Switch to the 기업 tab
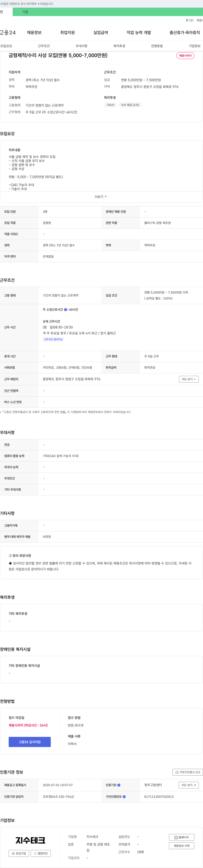Image resolution: width=203 pixels, height=868 pixels. (25, 12)
